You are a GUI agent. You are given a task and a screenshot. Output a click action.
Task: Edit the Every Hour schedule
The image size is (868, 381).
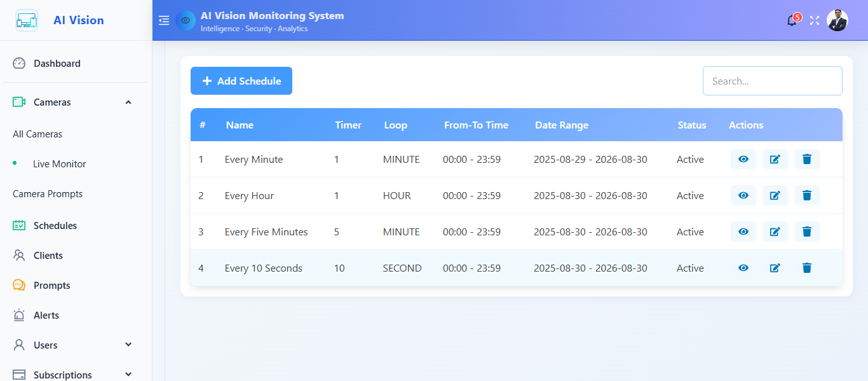[775, 195]
